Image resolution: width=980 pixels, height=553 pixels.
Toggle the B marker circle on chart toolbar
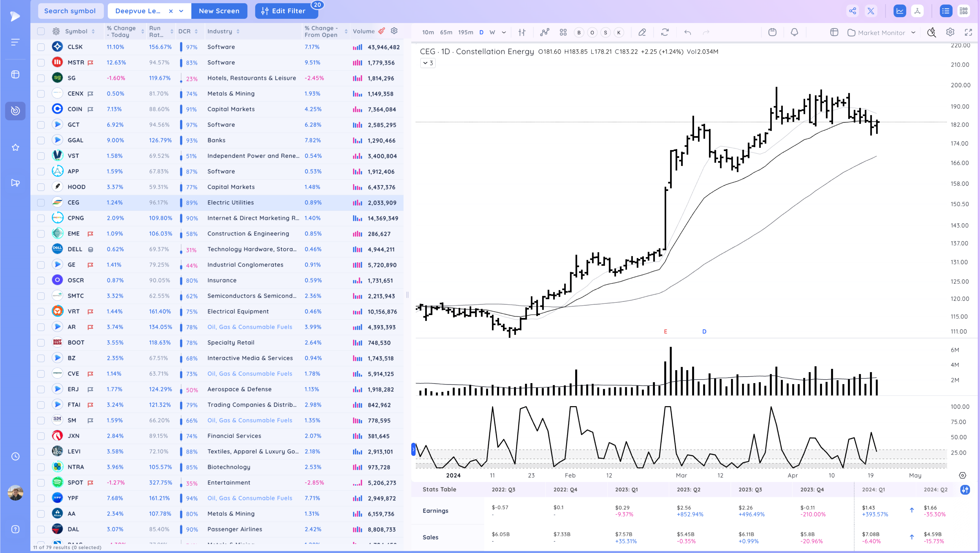click(x=579, y=32)
